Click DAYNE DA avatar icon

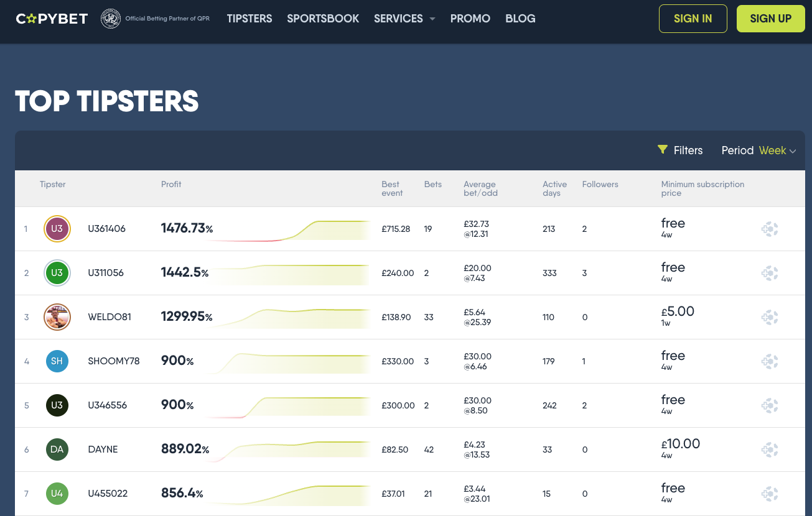pyautogui.click(x=57, y=449)
